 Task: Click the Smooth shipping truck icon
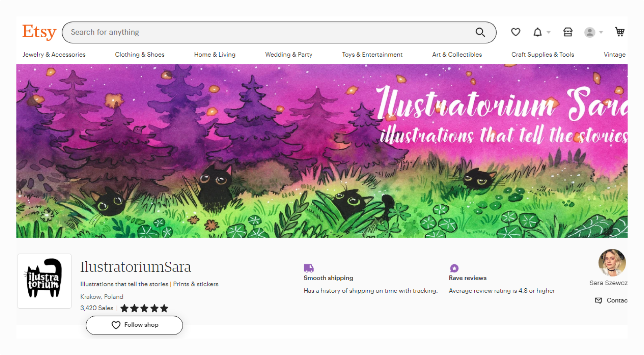(308, 268)
